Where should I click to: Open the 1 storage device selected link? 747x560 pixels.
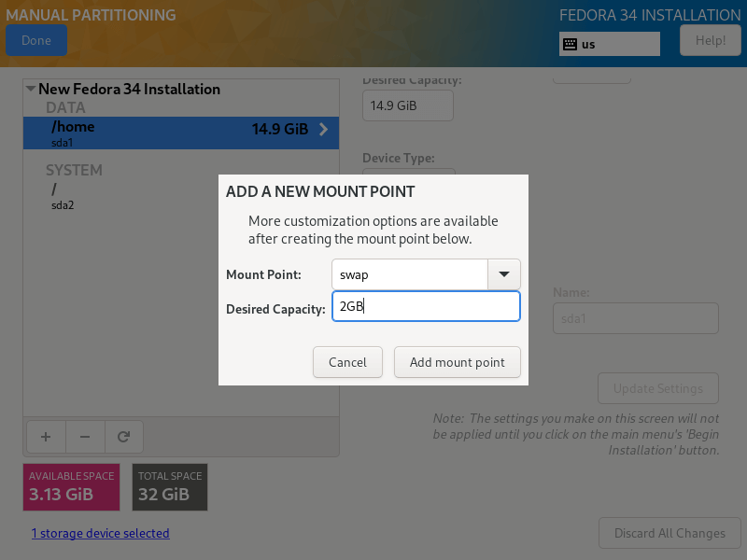100,534
